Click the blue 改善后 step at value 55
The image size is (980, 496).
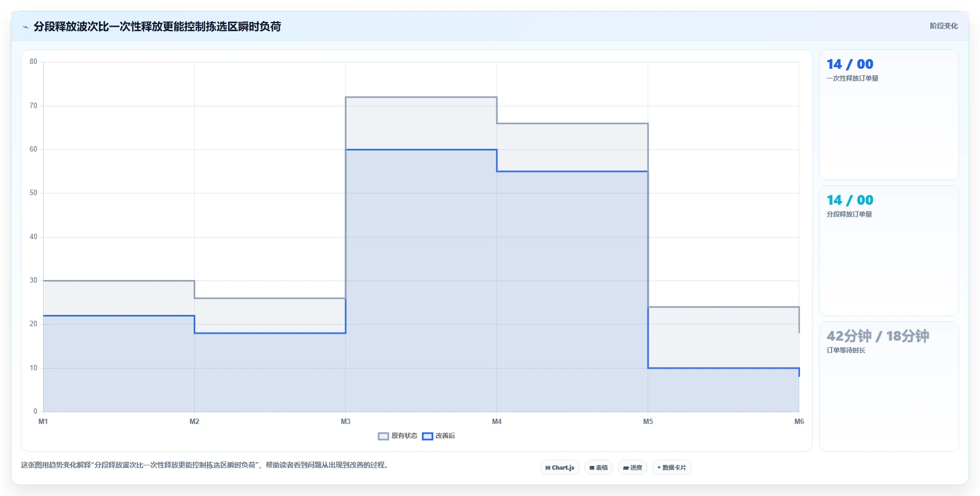coord(572,171)
